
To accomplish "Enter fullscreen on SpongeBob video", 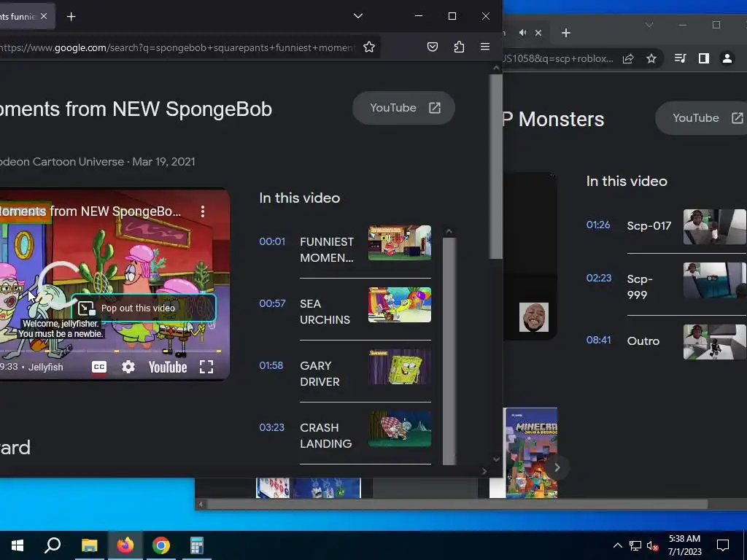I will coord(206,367).
